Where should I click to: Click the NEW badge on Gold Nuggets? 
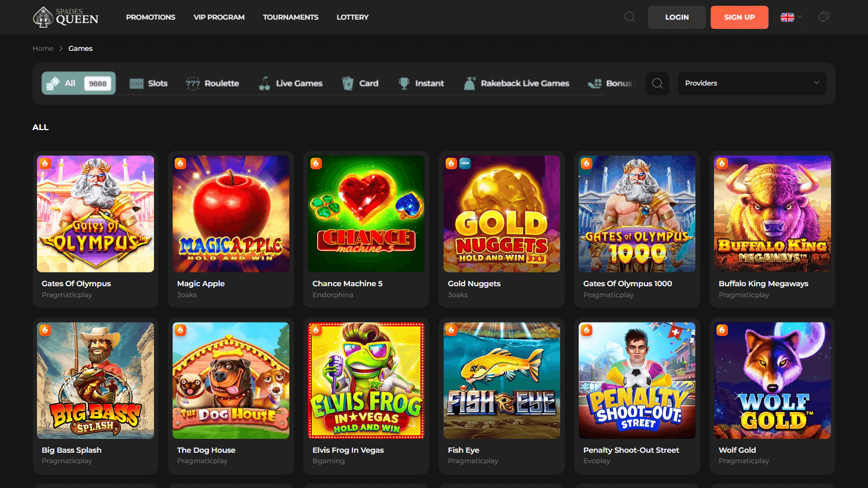pyautogui.click(x=465, y=164)
